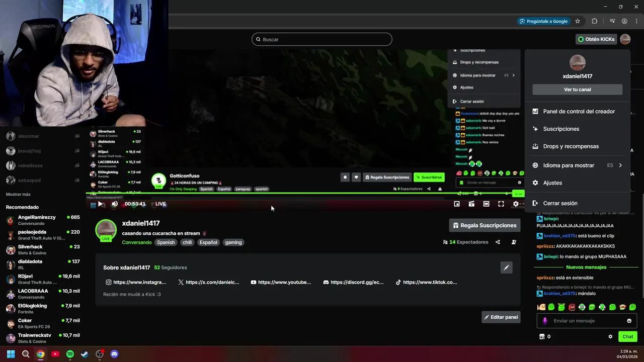This screenshot has width=644, height=362.
Task: Open diabladota channel in the Recomendado list
Action: [43, 264]
